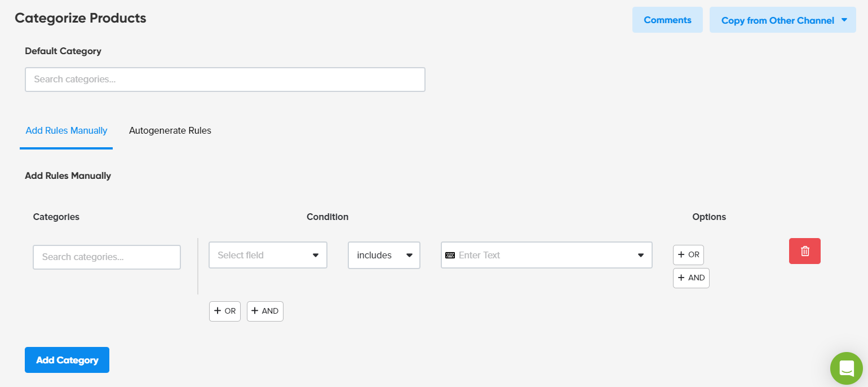Add an AND condition under Options
868x387 pixels.
pos(691,278)
